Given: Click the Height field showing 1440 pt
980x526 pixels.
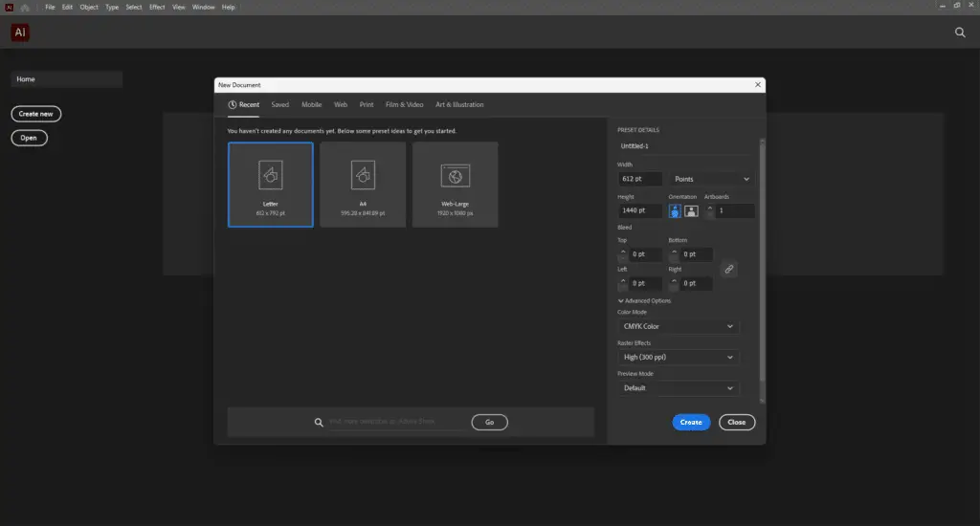Looking at the screenshot, I should [x=639, y=210].
